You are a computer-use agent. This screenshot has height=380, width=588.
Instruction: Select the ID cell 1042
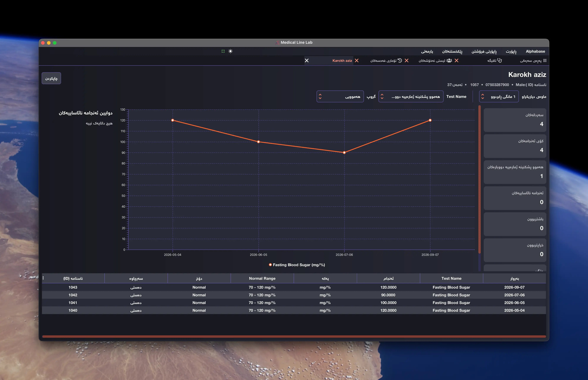(73, 295)
